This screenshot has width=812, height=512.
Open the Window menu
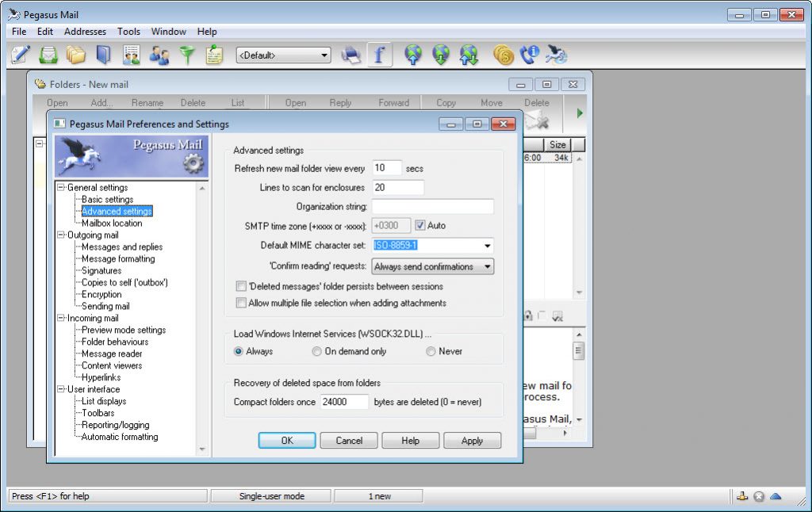tap(168, 32)
